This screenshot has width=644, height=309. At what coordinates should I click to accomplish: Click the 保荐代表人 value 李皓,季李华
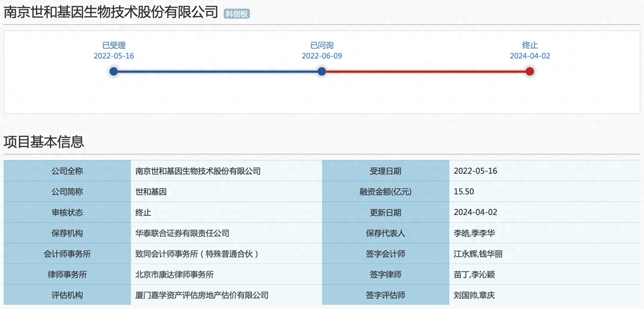(474, 233)
